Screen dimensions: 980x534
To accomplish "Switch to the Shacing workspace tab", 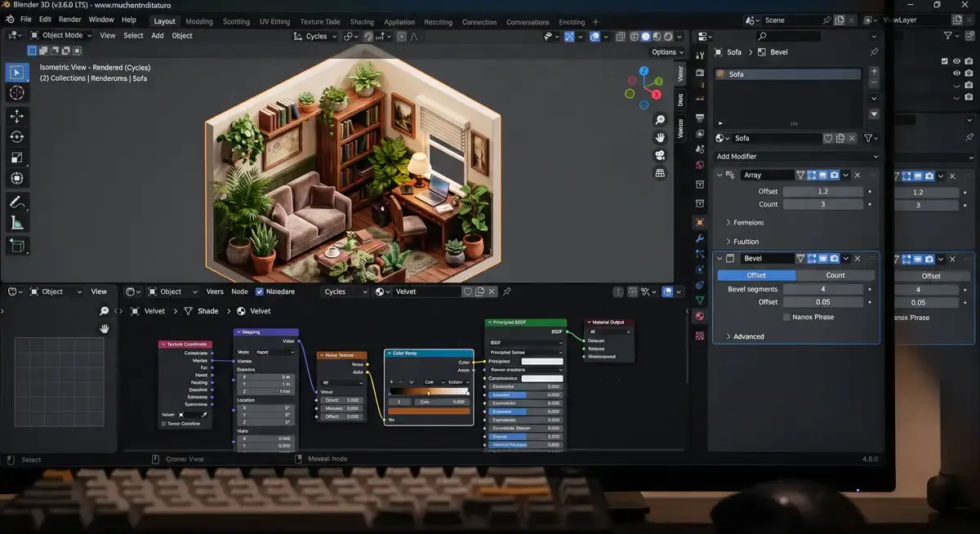I will coord(362,22).
